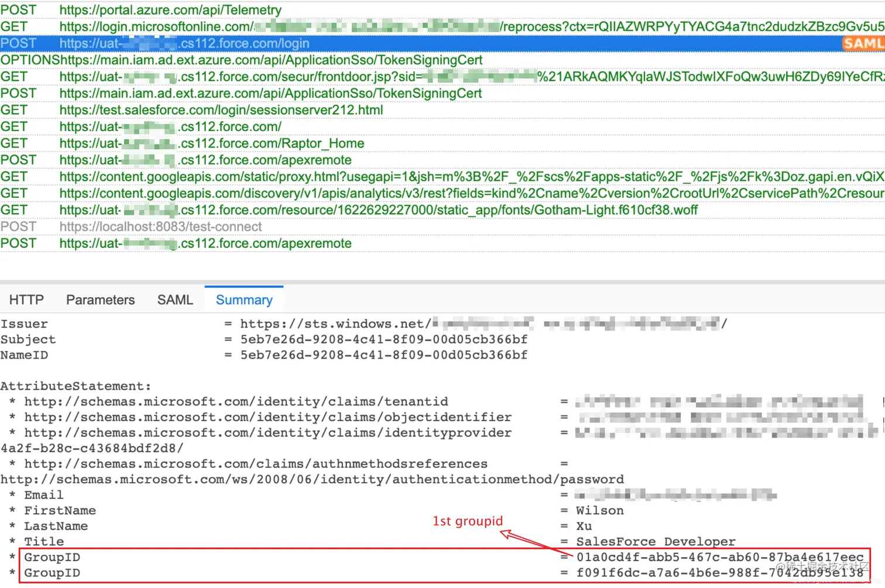Select the POST main.iam.ad.ext.azure.com TokenSigningCert row
The width and height of the screenshot is (885, 588).
pyautogui.click(x=442, y=93)
